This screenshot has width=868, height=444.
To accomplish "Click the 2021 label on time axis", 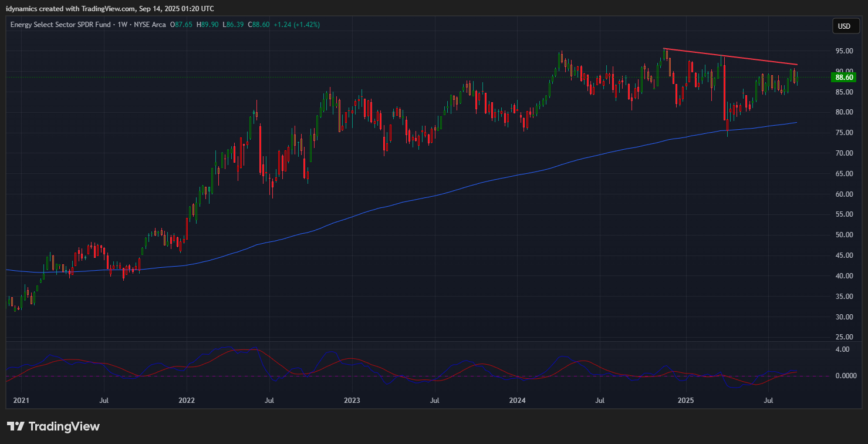I will [x=21, y=401].
